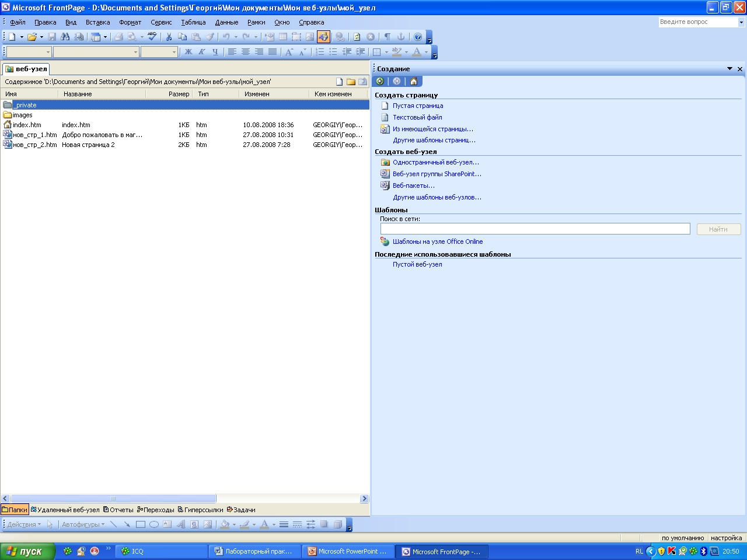747x560 pixels.
Task: Open the Файл menu
Action: 18,22
